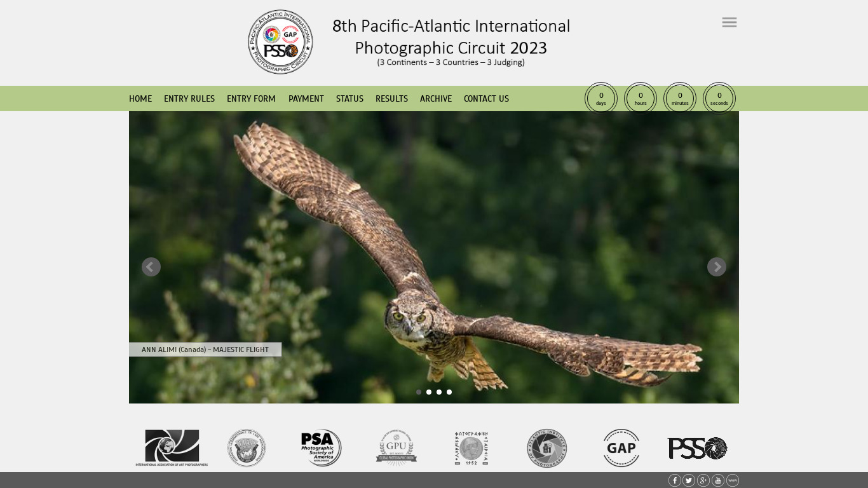This screenshot has height=488, width=868.
Task: Go to next slide with right arrow
Action: click(716, 267)
